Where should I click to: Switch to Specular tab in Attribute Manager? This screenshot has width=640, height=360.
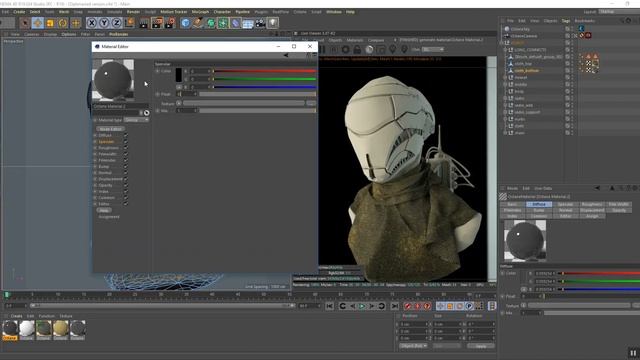click(565, 204)
